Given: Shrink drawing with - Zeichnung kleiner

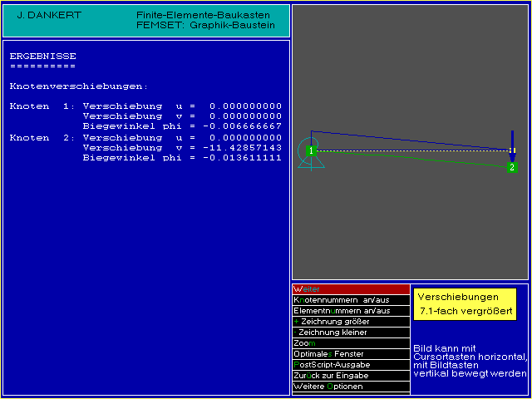Looking at the screenshot, I should point(351,332).
